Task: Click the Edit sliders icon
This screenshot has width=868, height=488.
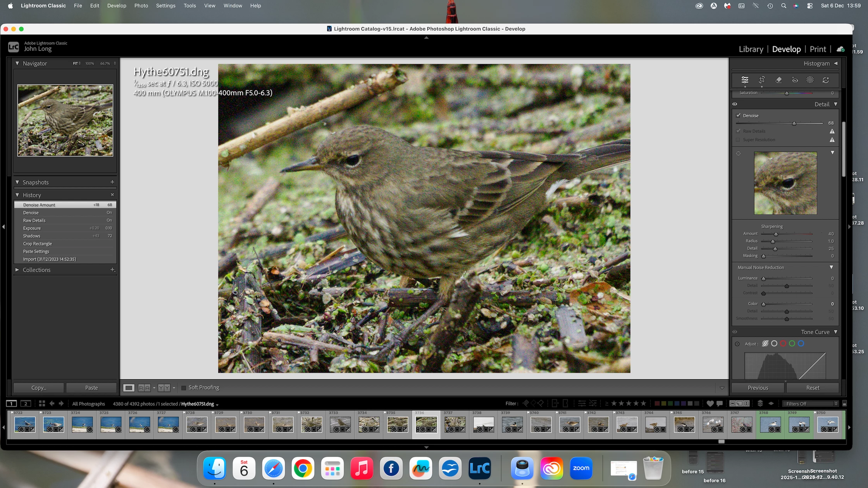Action: point(745,80)
